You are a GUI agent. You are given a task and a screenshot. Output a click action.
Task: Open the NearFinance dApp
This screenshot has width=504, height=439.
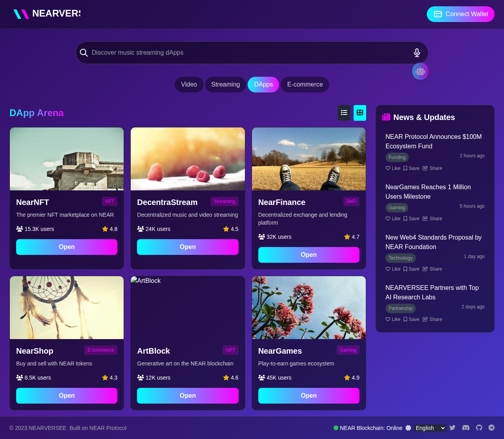click(309, 255)
